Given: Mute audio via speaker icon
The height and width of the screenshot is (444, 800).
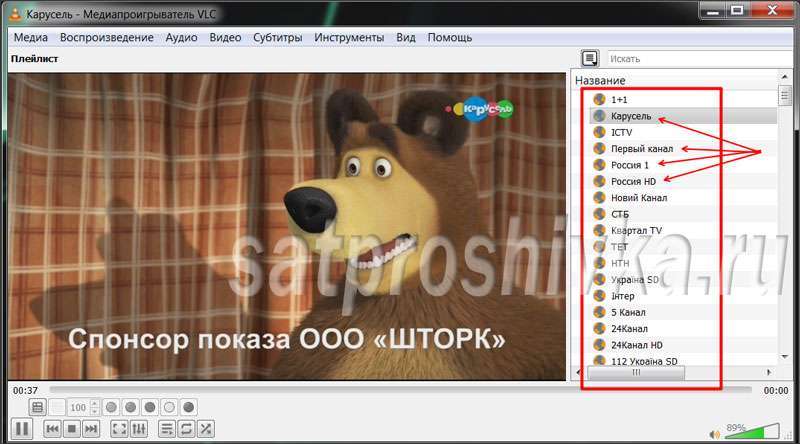Looking at the screenshot, I should 714,434.
